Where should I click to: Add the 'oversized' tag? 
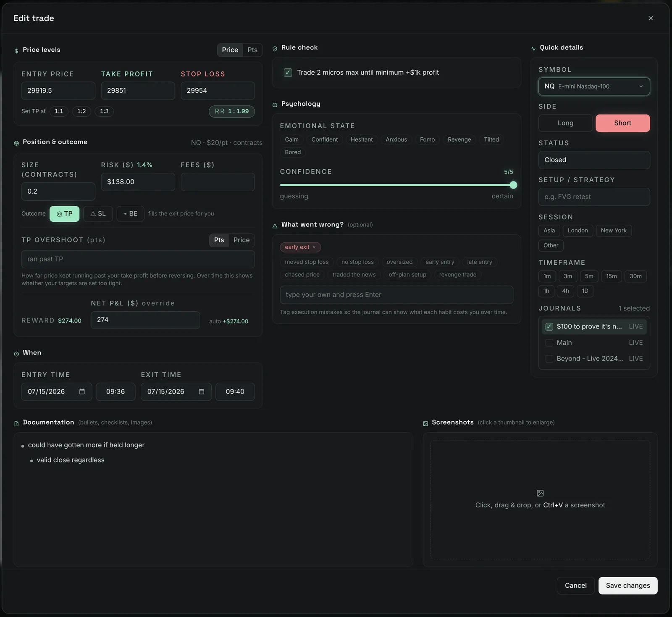coord(399,262)
